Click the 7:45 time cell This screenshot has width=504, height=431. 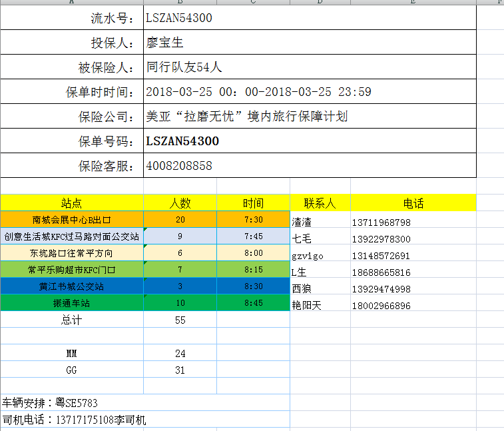point(253,236)
